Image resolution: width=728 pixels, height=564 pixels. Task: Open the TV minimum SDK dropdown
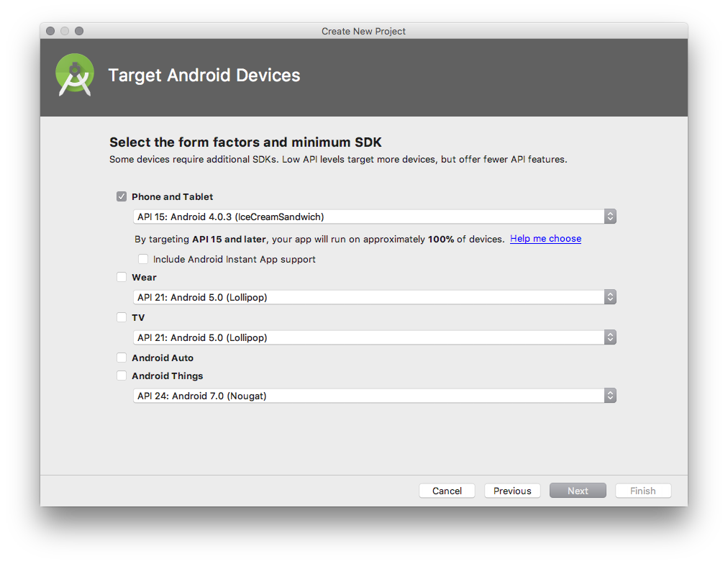coord(375,337)
